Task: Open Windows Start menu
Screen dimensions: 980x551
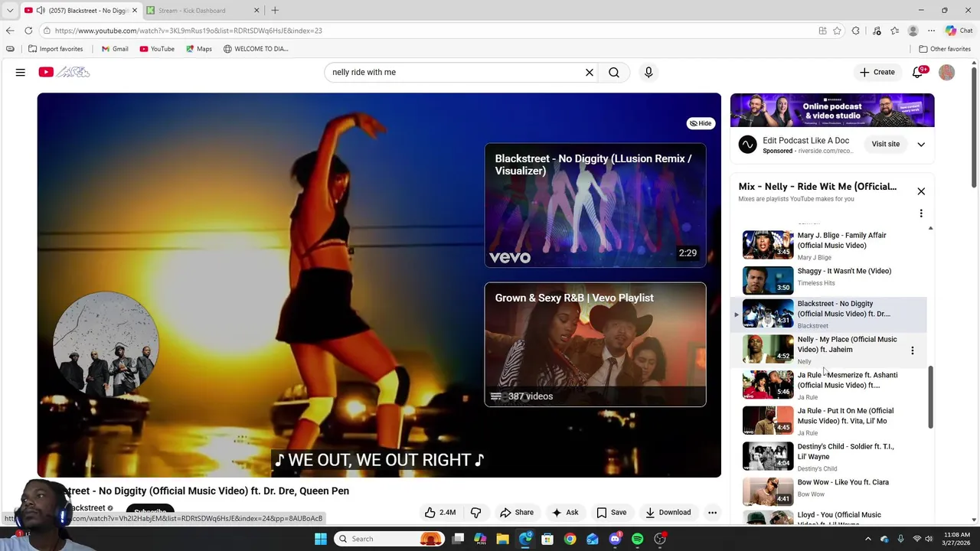Action: 321,539
